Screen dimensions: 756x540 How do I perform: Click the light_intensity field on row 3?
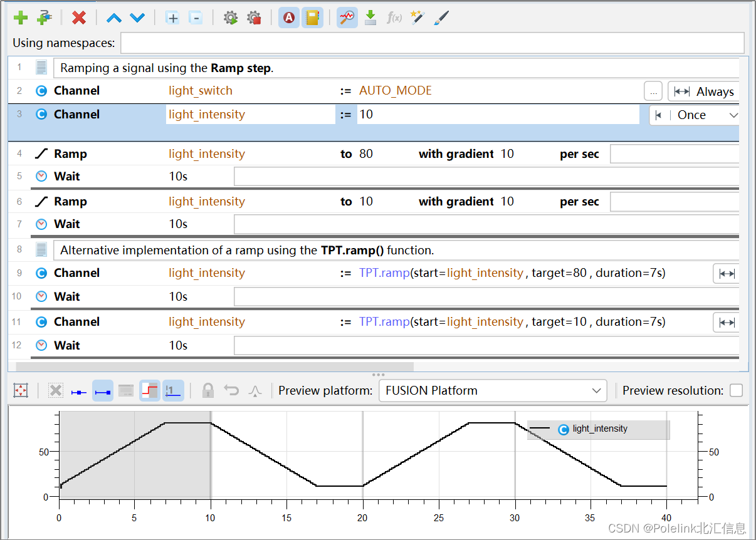[x=251, y=115]
